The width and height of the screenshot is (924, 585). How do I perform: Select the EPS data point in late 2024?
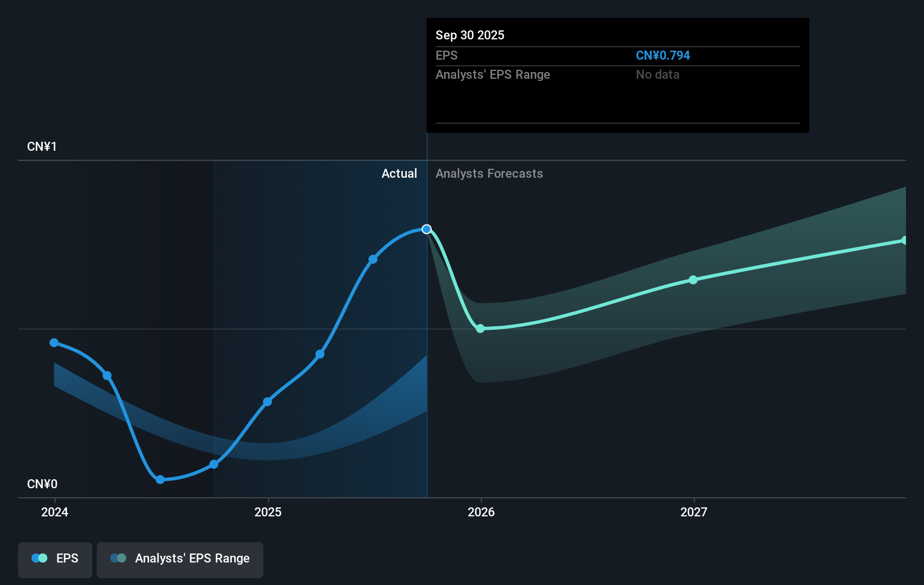(214, 464)
